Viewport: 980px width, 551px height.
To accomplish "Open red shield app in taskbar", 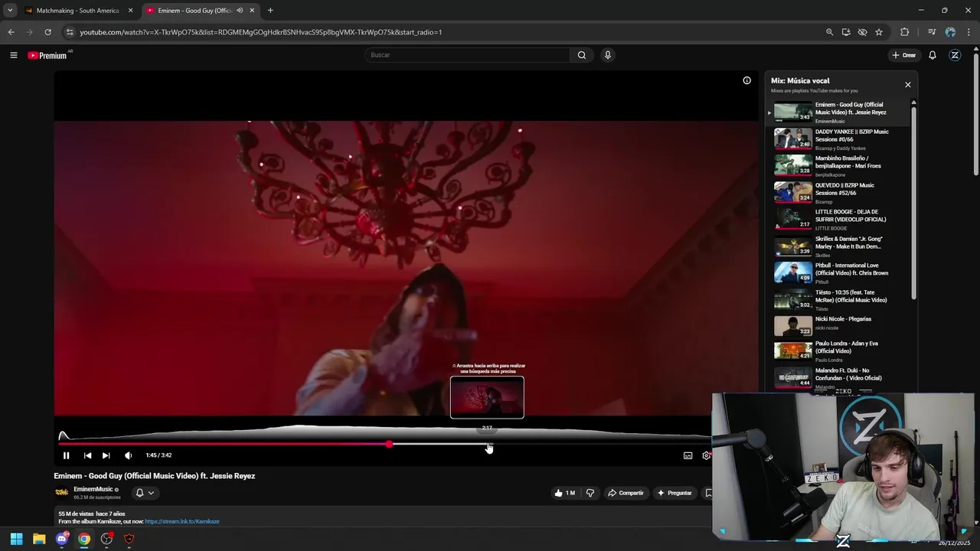I will (x=129, y=539).
